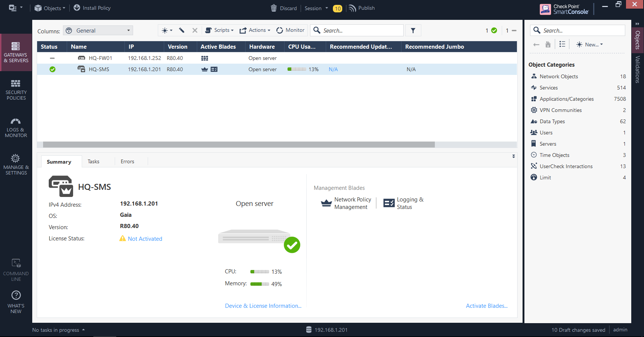Select the HQ-FW01 gateway row
Viewport: 644px width, 337px height.
pos(277,58)
